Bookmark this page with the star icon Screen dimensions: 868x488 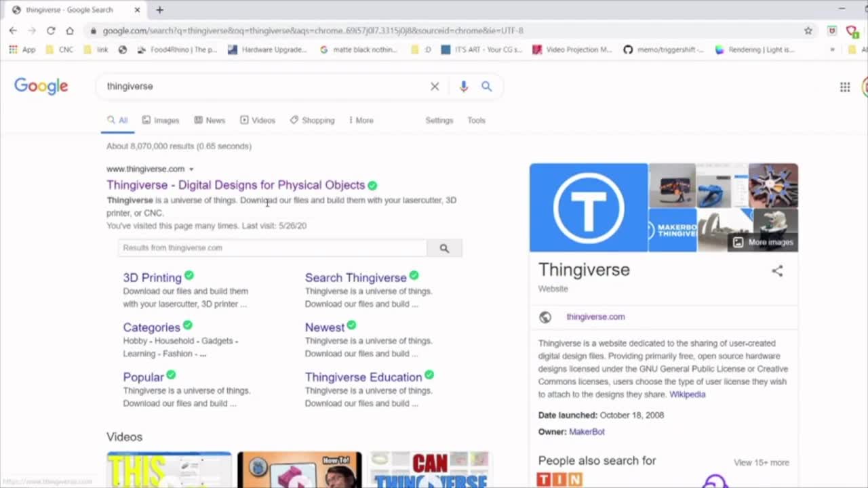coord(808,30)
